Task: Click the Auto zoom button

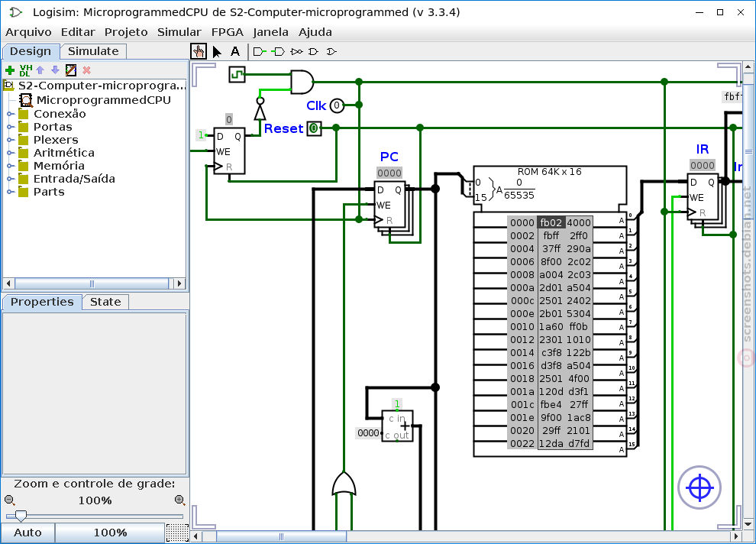Action: click(x=27, y=533)
